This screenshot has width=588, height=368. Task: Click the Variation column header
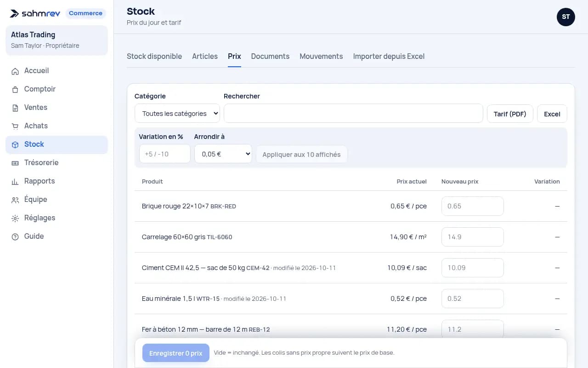tap(547, 181)
